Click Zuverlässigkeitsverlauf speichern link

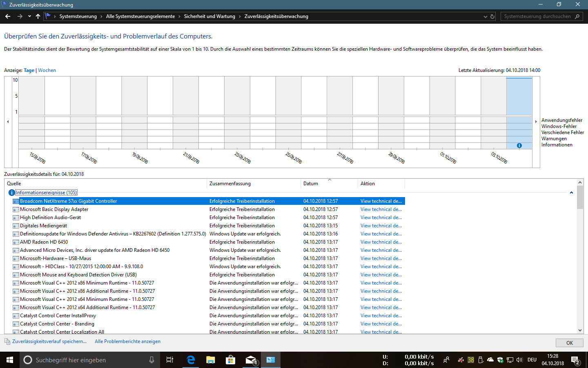coord(49,341)
